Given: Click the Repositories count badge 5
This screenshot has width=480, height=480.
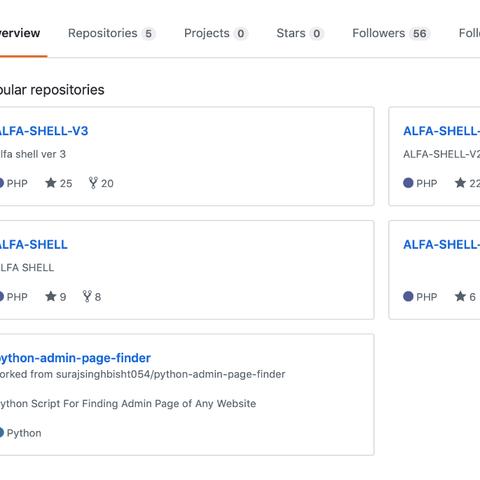Looking at the screenshot, I should [148, 34].
